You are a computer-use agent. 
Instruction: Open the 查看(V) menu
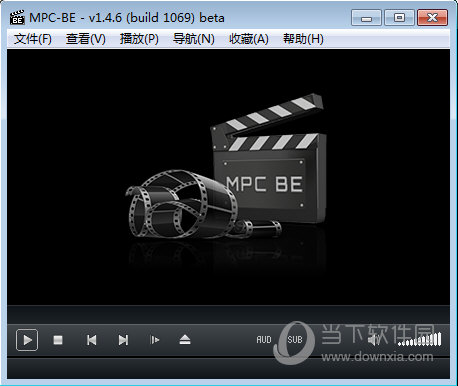click(x=85, y=39)
